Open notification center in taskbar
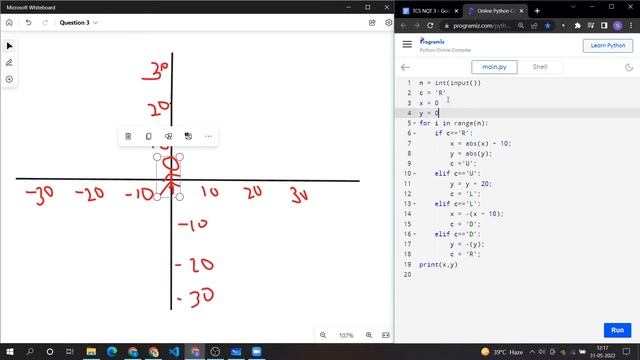640x360 pixels. coord(627,351)
